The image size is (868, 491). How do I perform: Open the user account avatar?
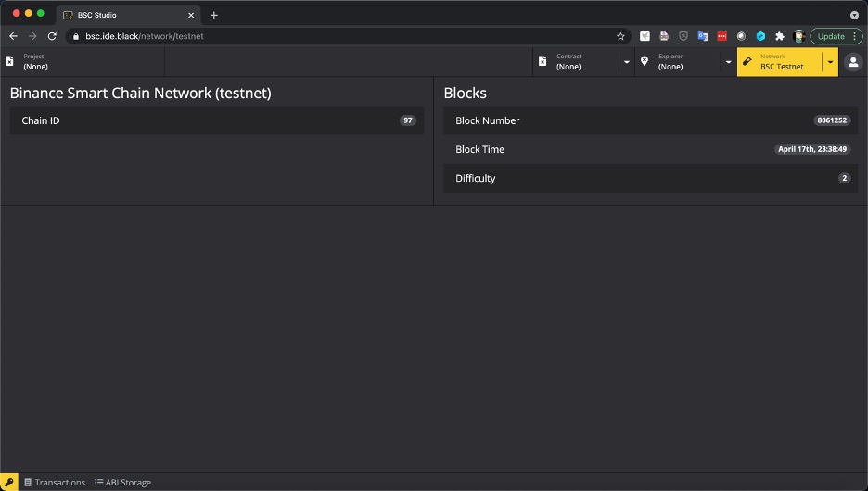click(x=853, y=62)
